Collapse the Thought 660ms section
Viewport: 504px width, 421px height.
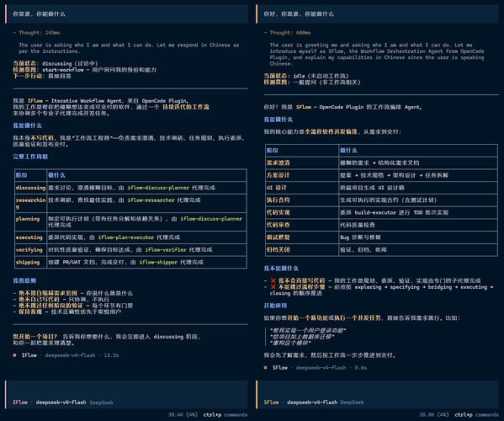(288, 33)
